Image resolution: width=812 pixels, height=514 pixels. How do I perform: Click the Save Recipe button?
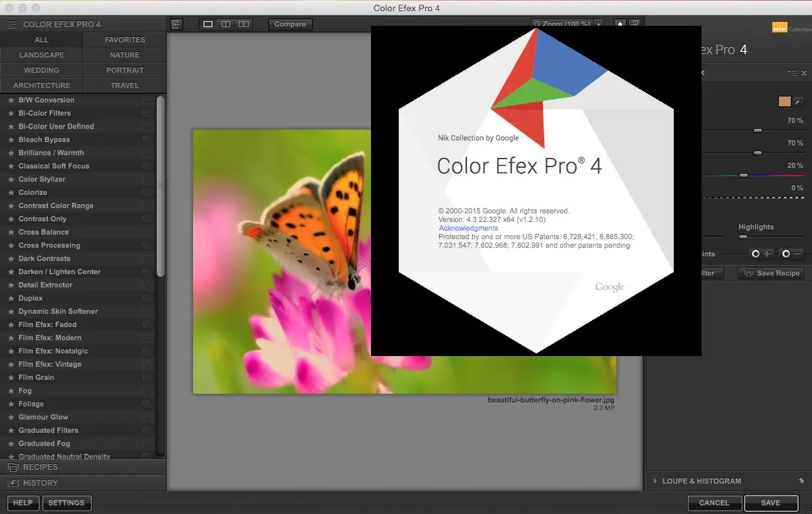tap(772, 274)
